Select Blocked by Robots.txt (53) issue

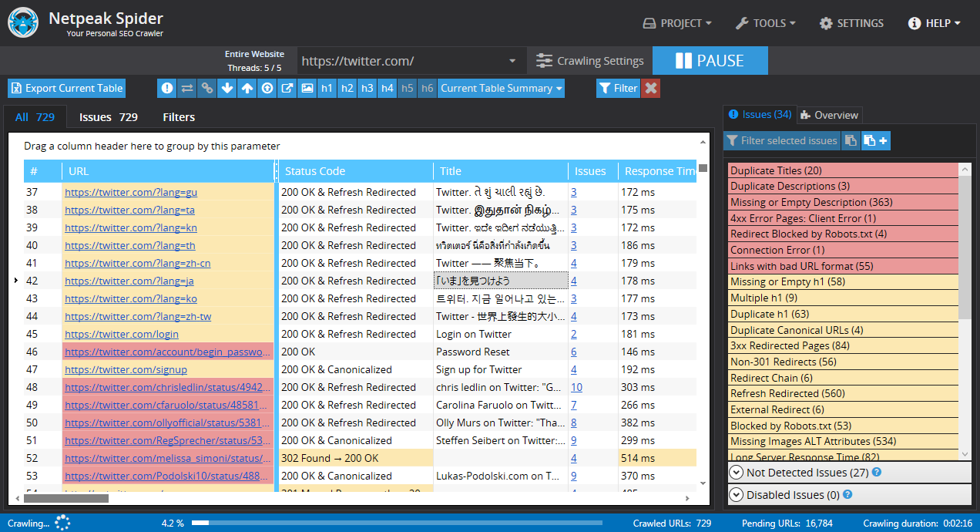843,426
